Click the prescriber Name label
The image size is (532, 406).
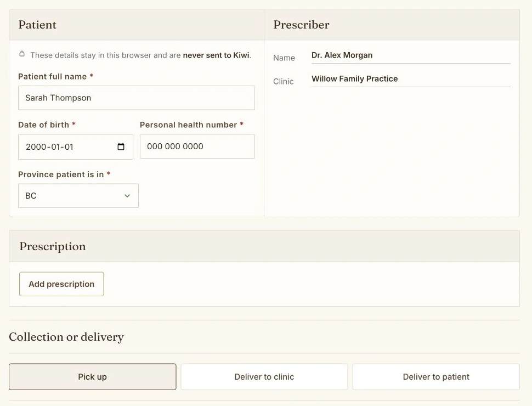284,58
